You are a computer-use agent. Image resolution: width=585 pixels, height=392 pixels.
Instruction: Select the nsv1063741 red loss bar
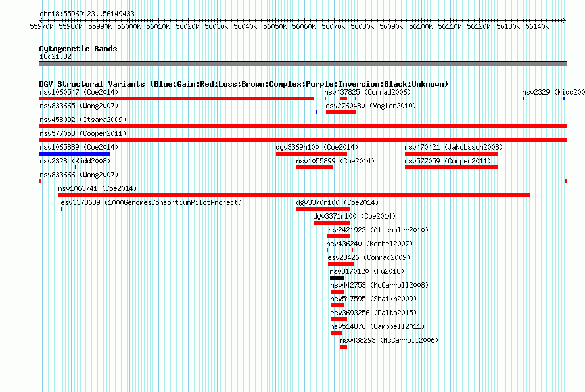tap(294, 195)
